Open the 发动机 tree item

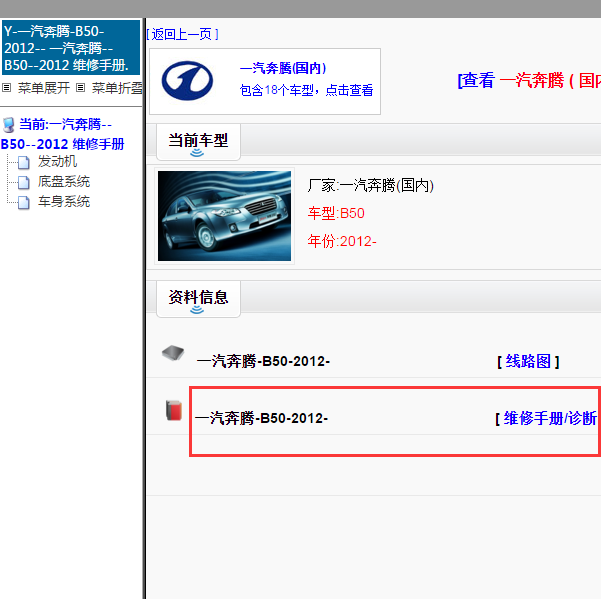[57, 161]
